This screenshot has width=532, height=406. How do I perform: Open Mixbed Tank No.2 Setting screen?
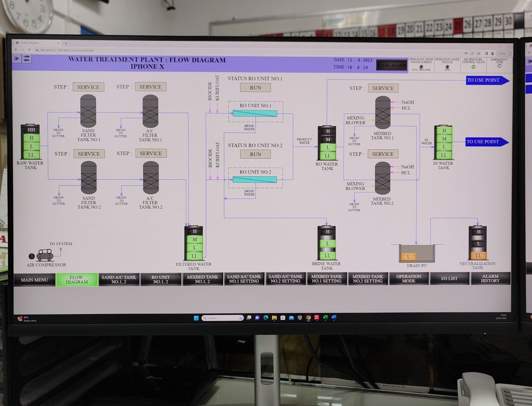tap(368, 279)
